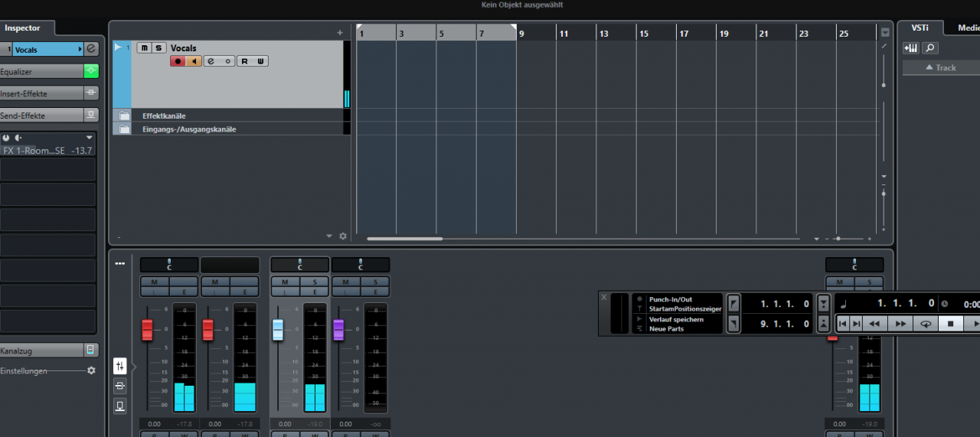Open the Vocals track name dropdown in Inspector
Viewport: 980px width, 437px height.
coord(80,49)
